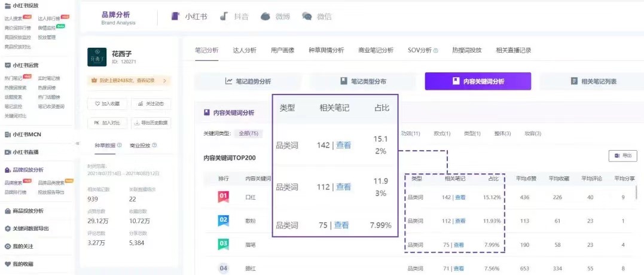Click the 03 rank badge for 眉笔

pos(224,245)
